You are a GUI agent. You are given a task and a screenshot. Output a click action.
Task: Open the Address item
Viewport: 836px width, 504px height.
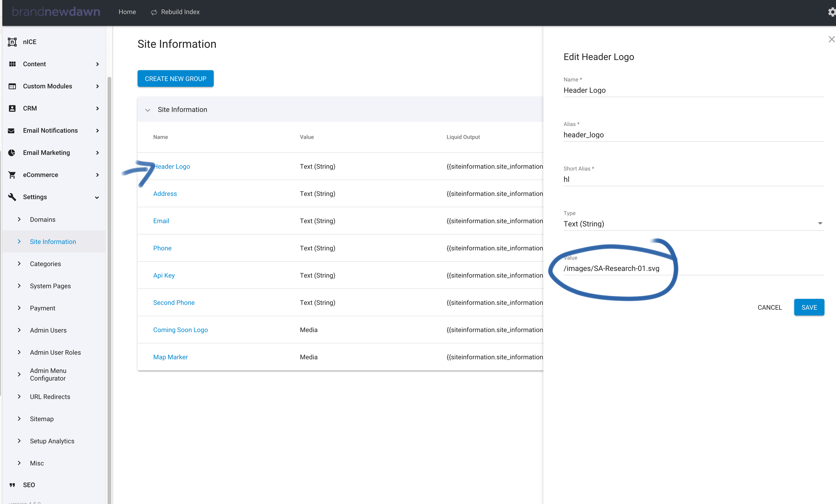click(x=165, y=194)
